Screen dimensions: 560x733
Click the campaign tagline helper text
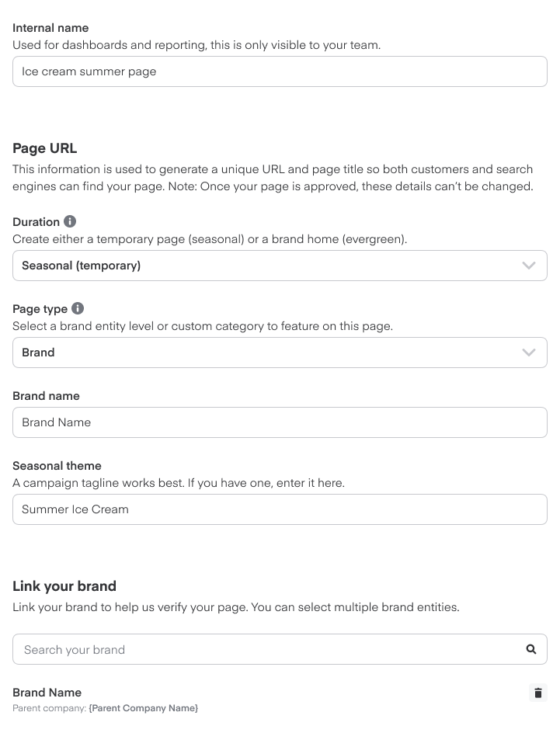click(179, 483)
